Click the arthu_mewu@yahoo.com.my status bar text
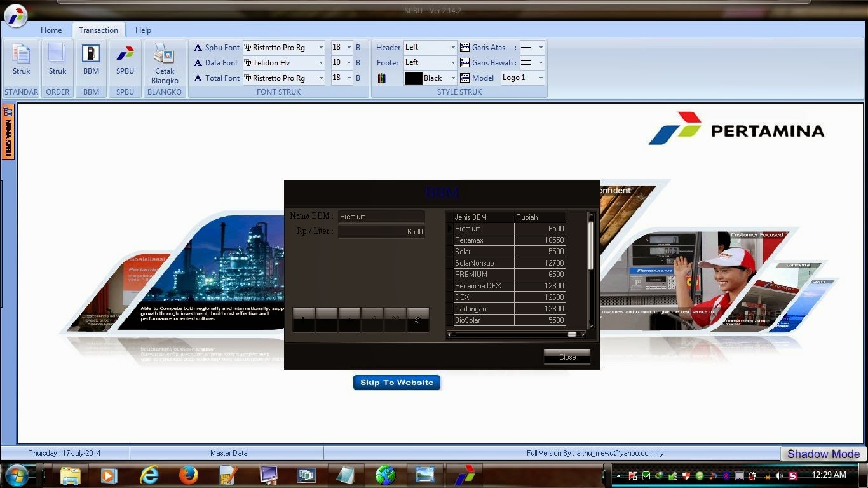The width and height of the screenshot is (868, 488). tap(620, 453)
